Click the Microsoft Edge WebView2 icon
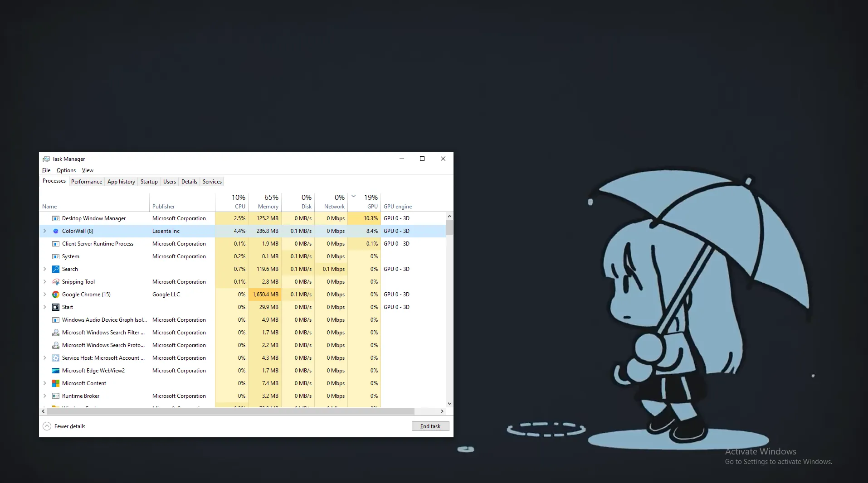The height and width of the screenshot is (483, 868). 56,371
